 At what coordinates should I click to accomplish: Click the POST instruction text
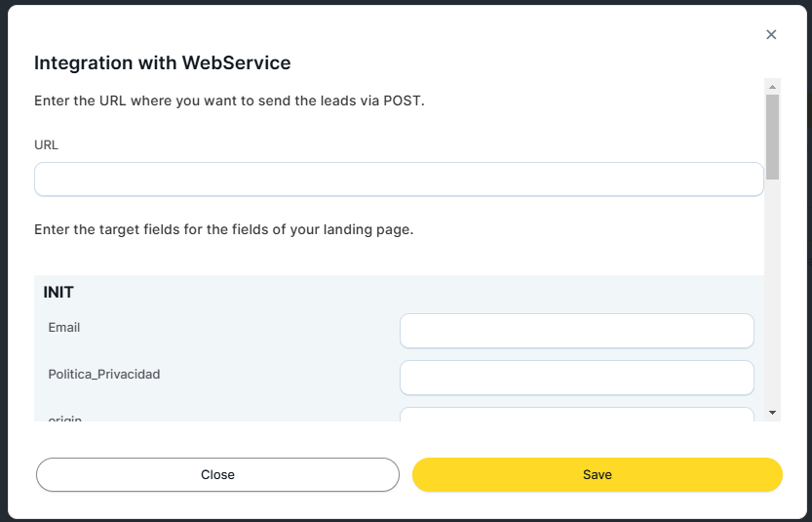point(229,100)
